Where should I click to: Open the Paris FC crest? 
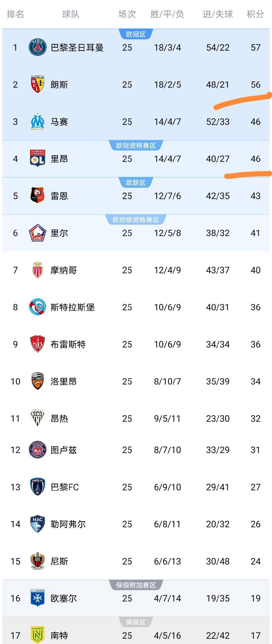(x=38, y=487)
